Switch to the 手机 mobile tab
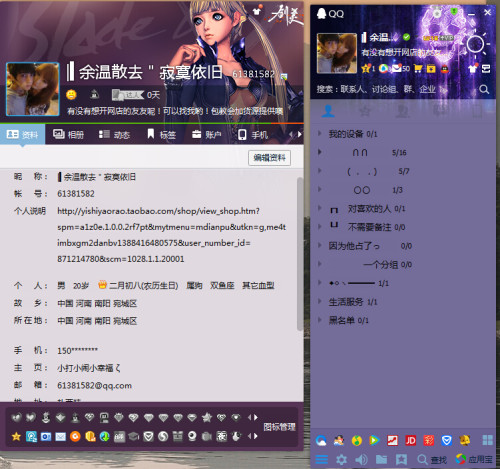 pos(253,135)
